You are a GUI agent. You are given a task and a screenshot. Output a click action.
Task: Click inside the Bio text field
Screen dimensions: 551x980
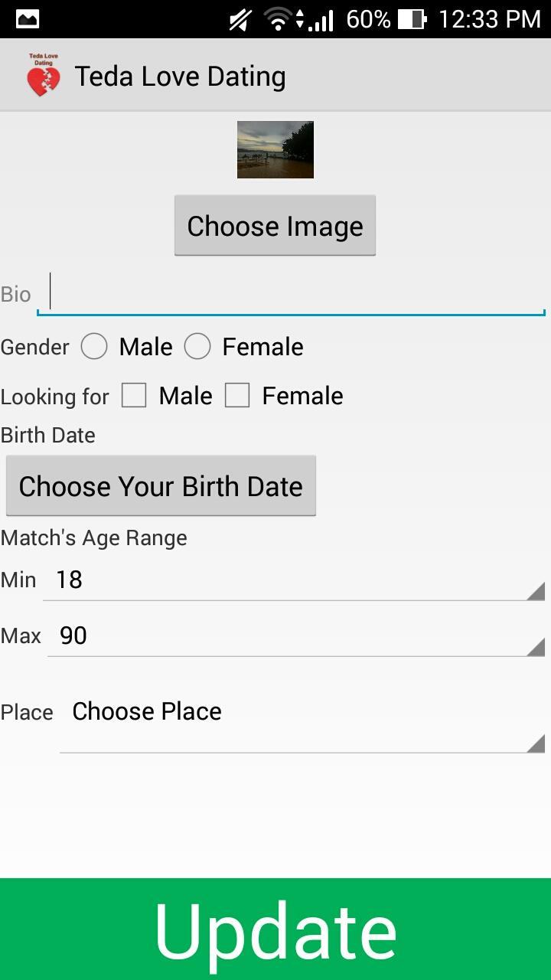[x=291, y=295]
